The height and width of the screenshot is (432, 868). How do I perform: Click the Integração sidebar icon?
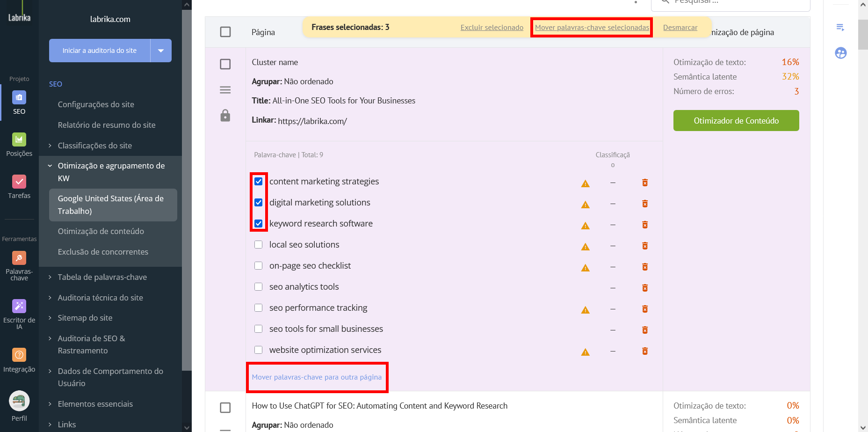pyautogui.click(x=19, y=355)
